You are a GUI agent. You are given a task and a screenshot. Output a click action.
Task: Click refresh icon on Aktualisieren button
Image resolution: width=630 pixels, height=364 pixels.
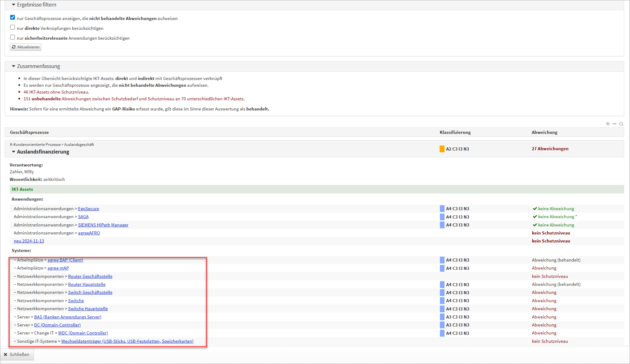click(14, 47)
